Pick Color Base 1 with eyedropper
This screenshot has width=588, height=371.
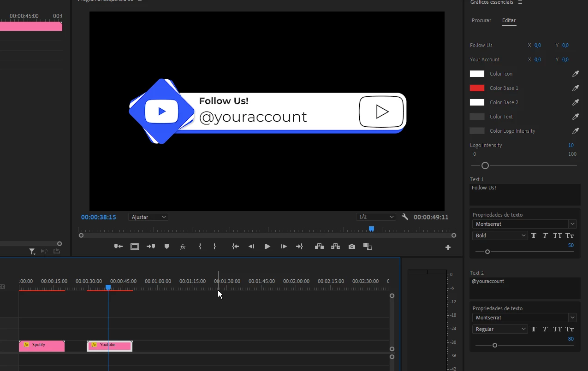coord(576,88)
